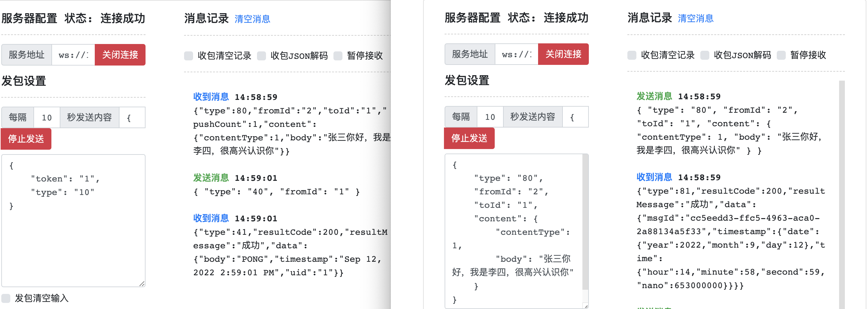Toggle 收包清空记录 checkbox in right window
Screen dimensions: 868x309
click(x=632, y=55)
